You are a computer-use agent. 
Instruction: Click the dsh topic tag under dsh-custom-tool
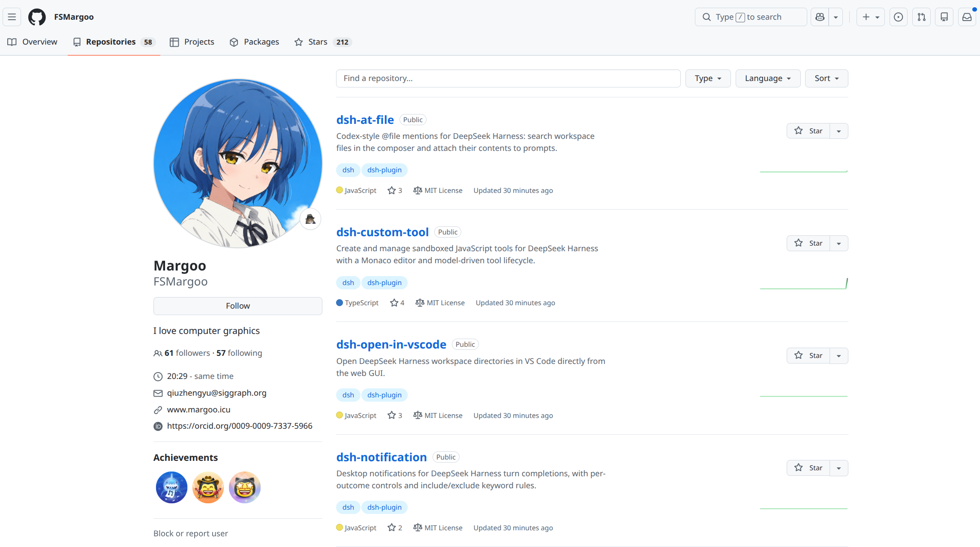coord(348,283)
